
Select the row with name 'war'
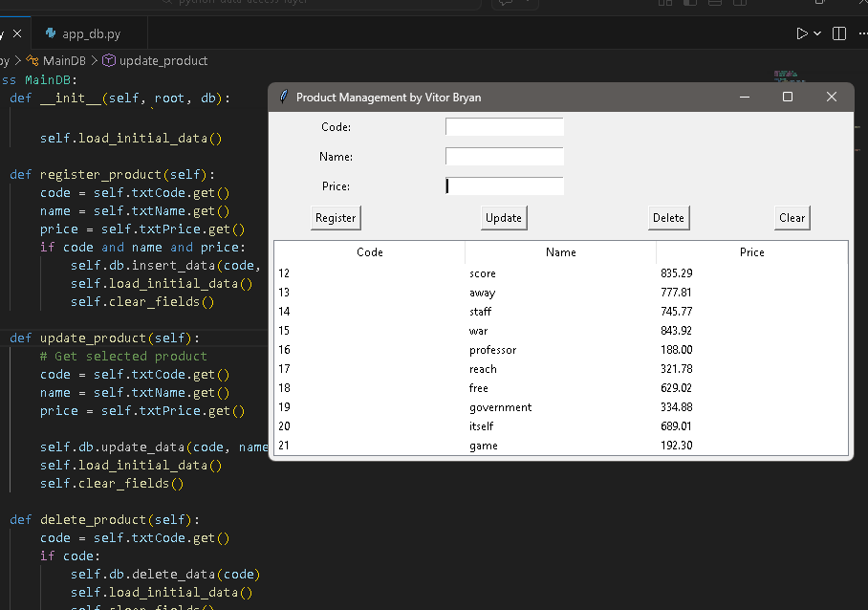point(561,331)
